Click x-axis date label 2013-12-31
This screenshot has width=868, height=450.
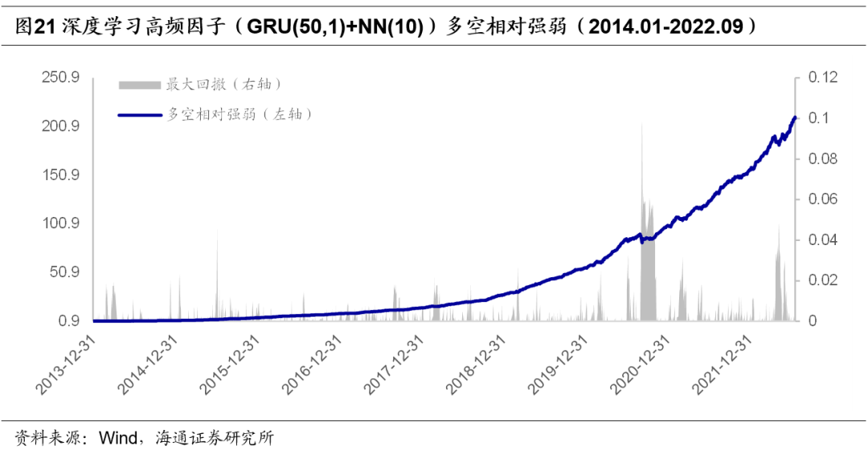click(67, 364)
